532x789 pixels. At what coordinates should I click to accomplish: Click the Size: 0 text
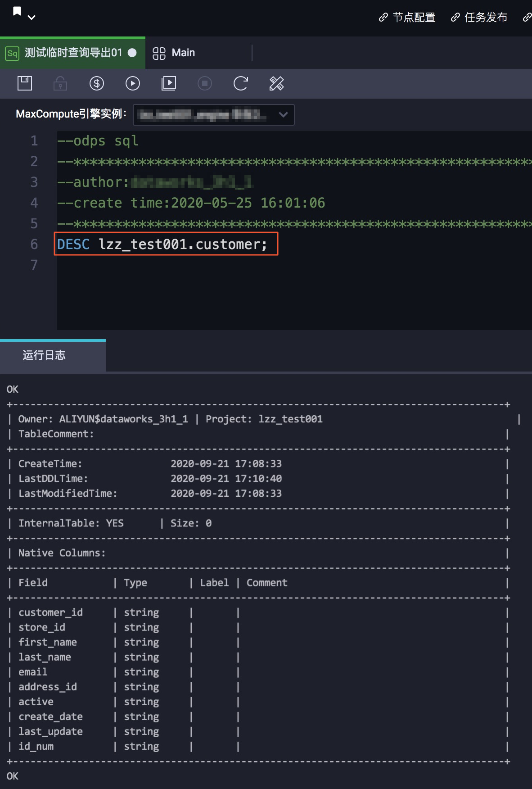191,523
